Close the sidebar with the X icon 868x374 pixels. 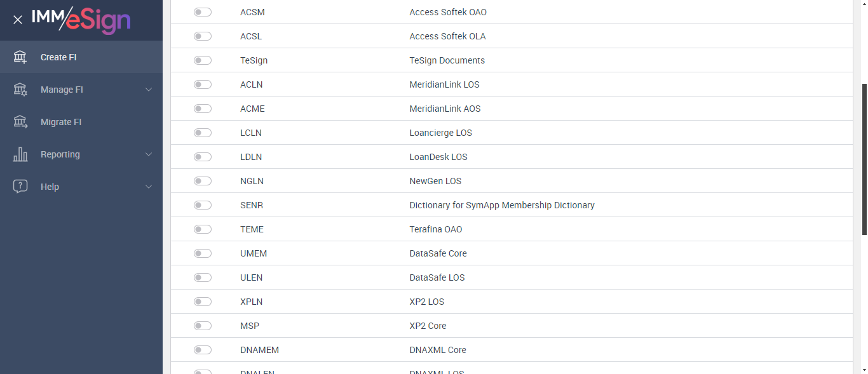point(18,20)
